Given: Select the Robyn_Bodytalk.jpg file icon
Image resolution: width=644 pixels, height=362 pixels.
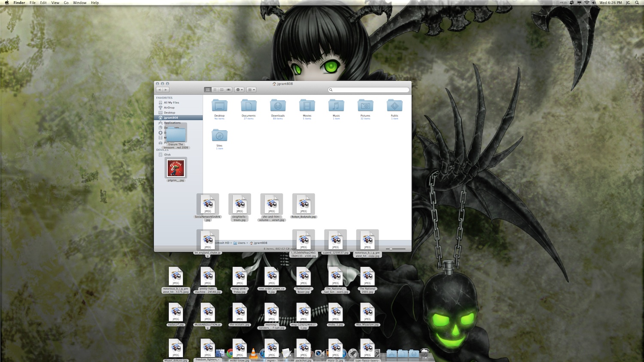Looking at the screenshot, I should (x=304, y=204).
